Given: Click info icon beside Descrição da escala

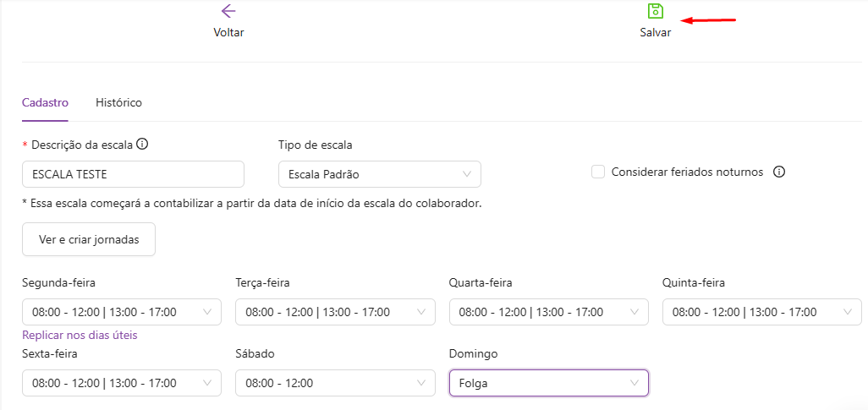Looking at the screenshot, I should (x=142, y=145).
